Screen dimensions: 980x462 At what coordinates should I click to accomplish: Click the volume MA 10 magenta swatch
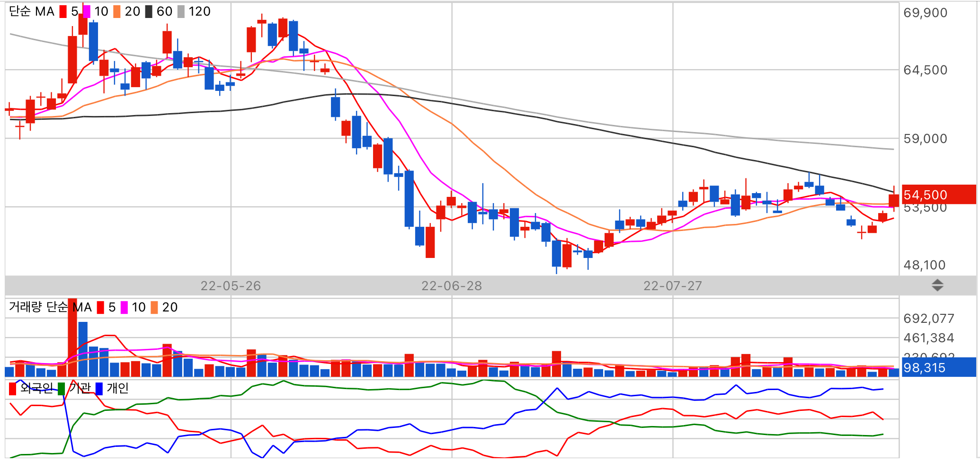pyautogui.click(x=124, y=308)
